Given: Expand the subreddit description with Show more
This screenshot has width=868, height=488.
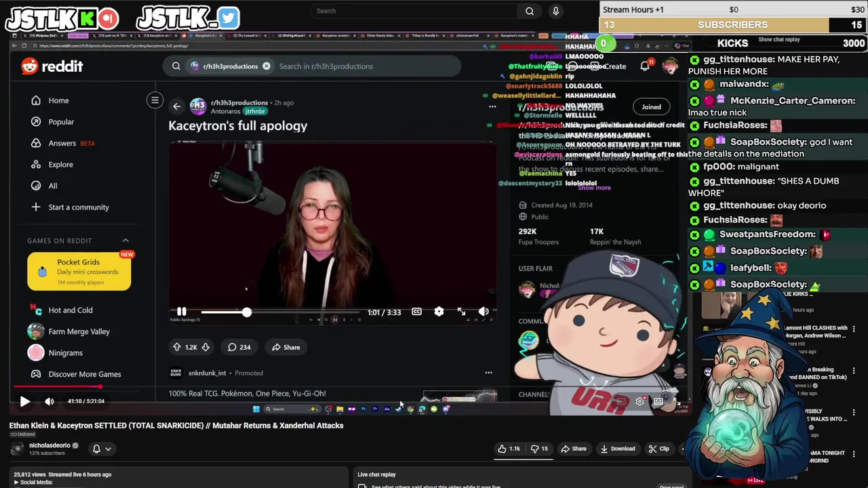Looking at the screenshot, I should coord(594,188).
